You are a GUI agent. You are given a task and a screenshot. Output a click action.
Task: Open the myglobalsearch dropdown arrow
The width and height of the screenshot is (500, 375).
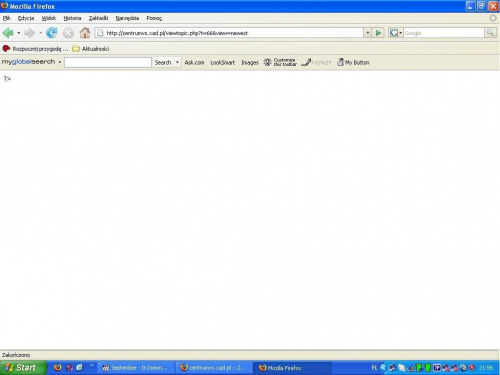60,62
